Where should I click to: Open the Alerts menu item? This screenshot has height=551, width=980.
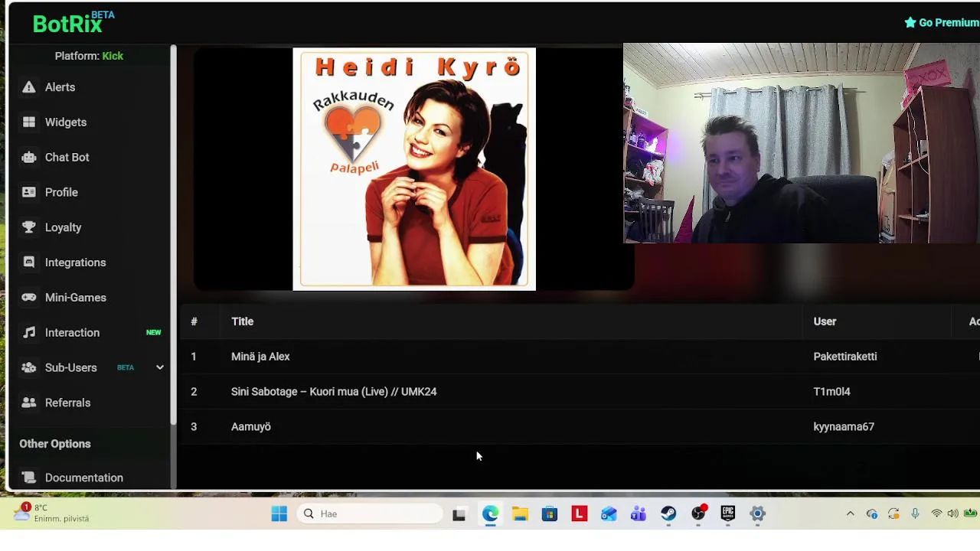(x=60, y=87)
